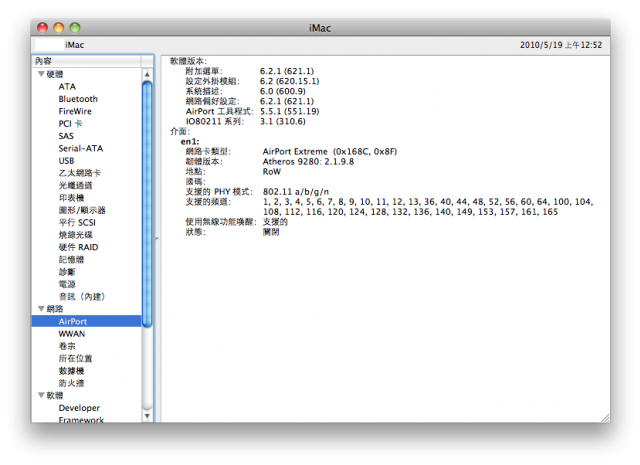Collapse the 網路 network category
The height and width of the screenshot is (465, 640).
(41, 309)
